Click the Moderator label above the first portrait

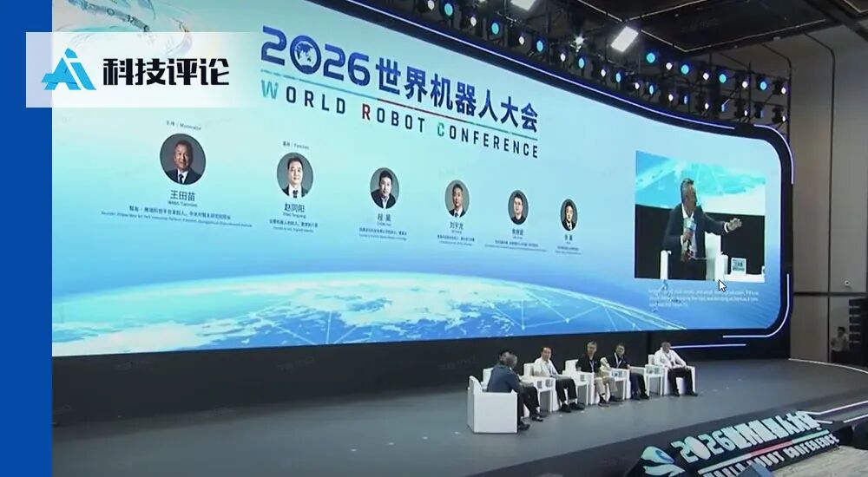tap(182, 127)
